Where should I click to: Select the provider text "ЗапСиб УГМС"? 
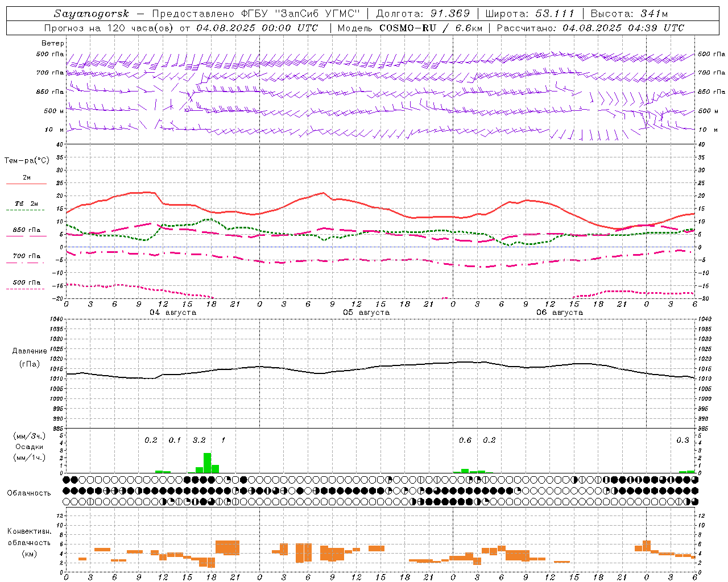317,14
